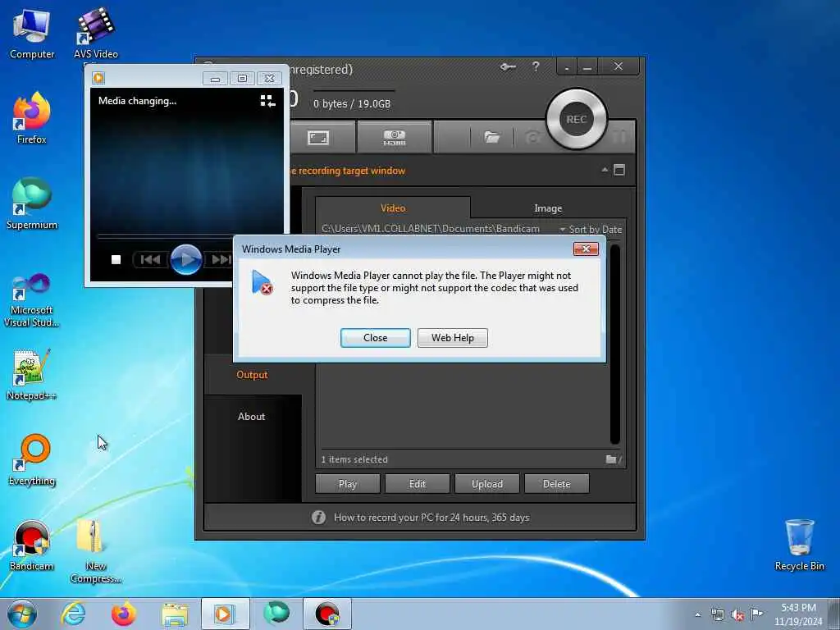The width and height of the screenshot is (840, 630).
Task: Open Everything desktop shortcut
Action: pyautogui.click(x=32, y=459)
